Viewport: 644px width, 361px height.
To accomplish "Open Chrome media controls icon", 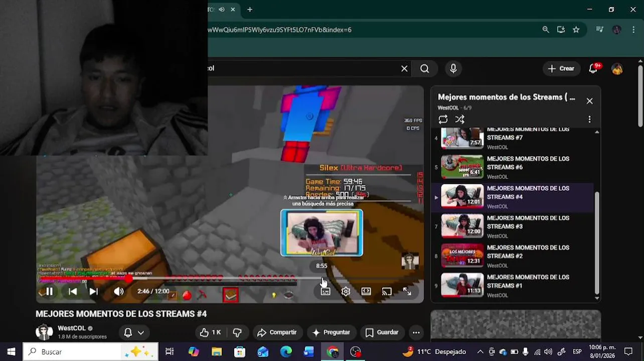I will point(600,30).
